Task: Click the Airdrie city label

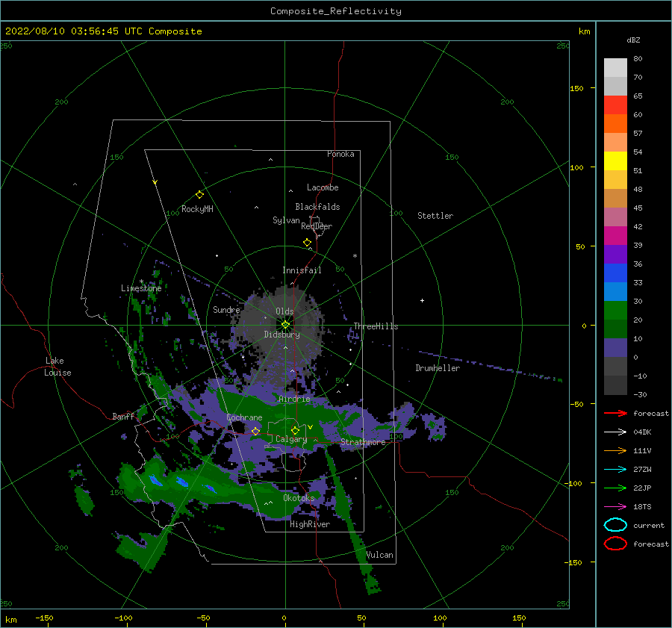Action: click(294, 399)
